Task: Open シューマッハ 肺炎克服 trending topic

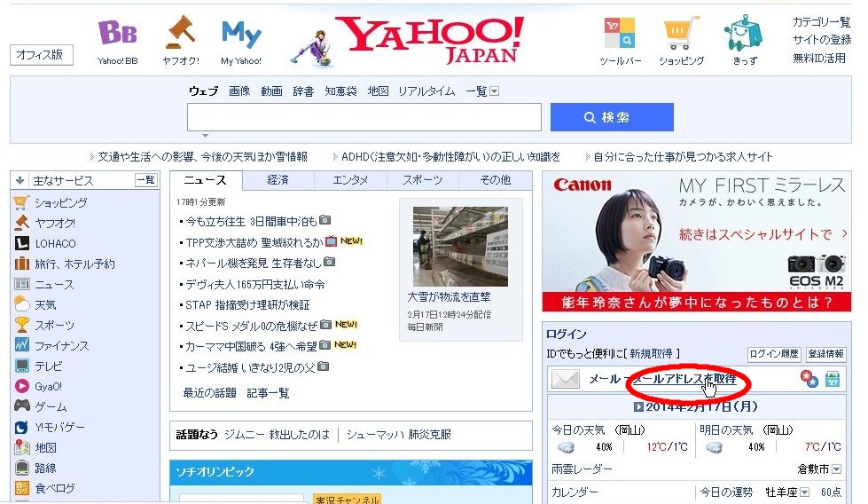Action: (399, 435)
